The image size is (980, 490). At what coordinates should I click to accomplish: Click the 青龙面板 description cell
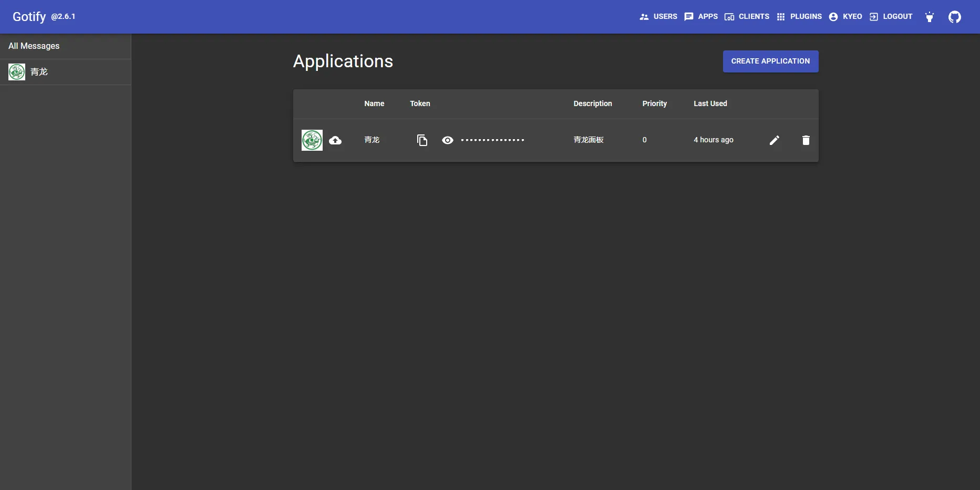point(589,140)
